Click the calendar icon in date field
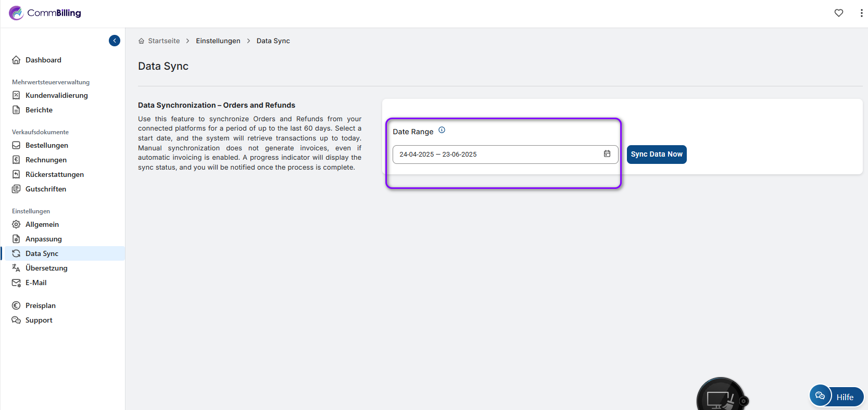Image resolution: width=868 pixels, height=410 pixels. [x=607, y=154]
